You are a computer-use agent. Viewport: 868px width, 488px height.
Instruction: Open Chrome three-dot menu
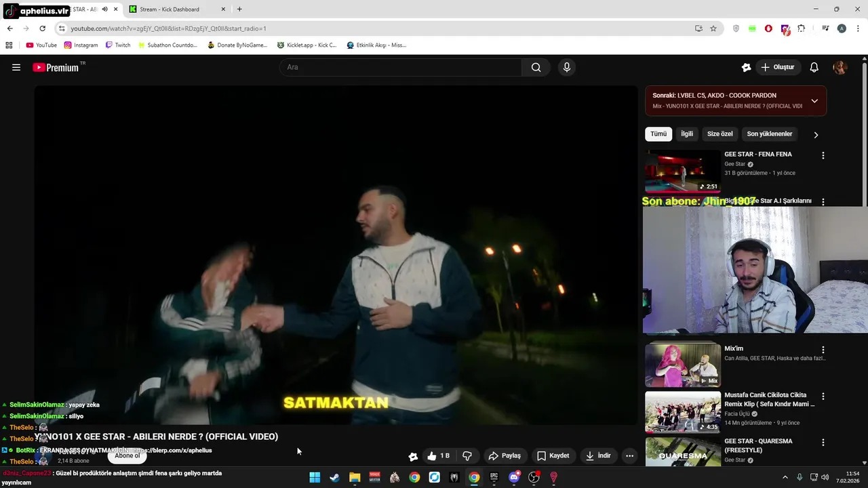(x=858, y=28)
